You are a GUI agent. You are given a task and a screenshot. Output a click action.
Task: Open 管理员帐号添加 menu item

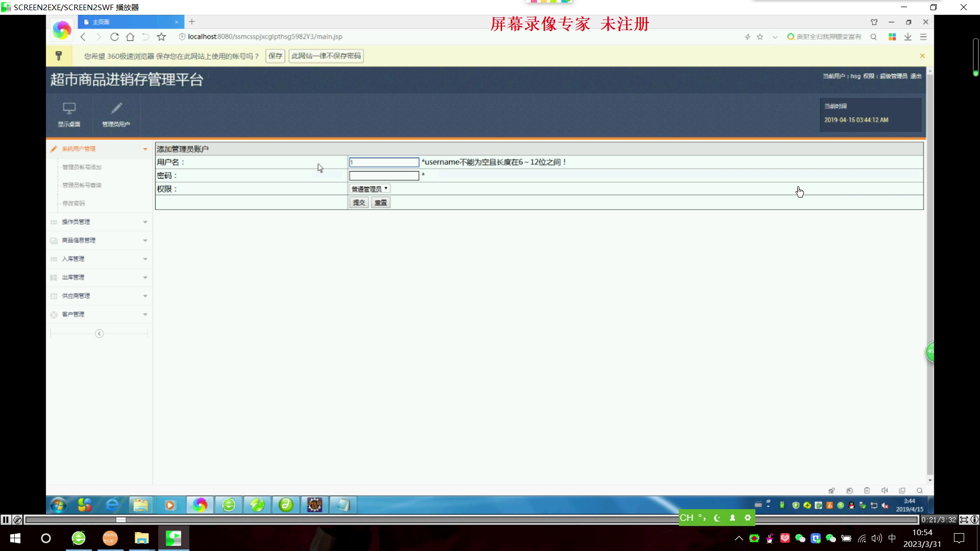tap(82, 167)
